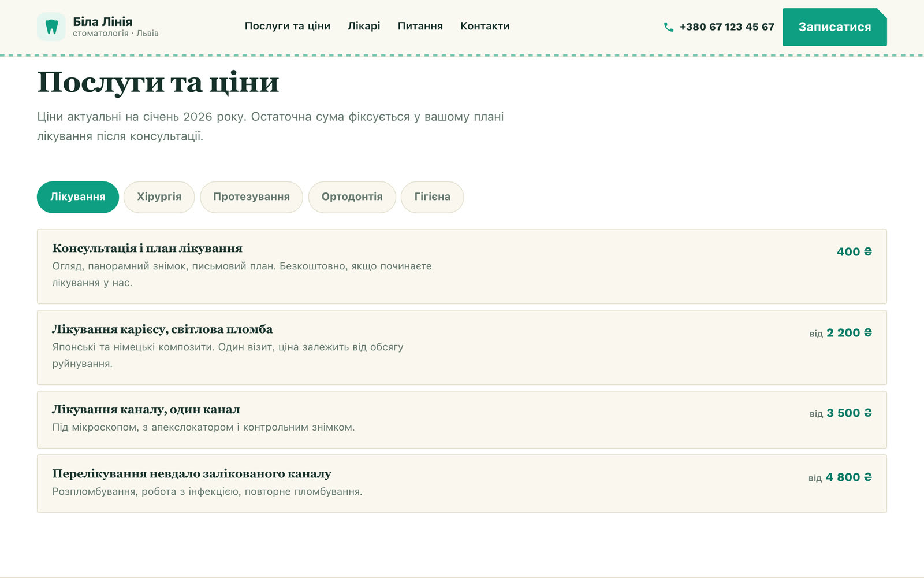This screenshot has width=924, height=578.
Task: Click the Під мікроскопом, з апекслокатором description
Action: pos(203,428)
